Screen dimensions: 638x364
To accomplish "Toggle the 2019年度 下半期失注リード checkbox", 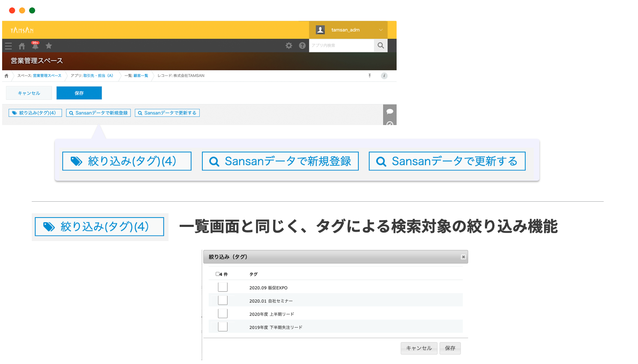I will (x=223, y=327).
